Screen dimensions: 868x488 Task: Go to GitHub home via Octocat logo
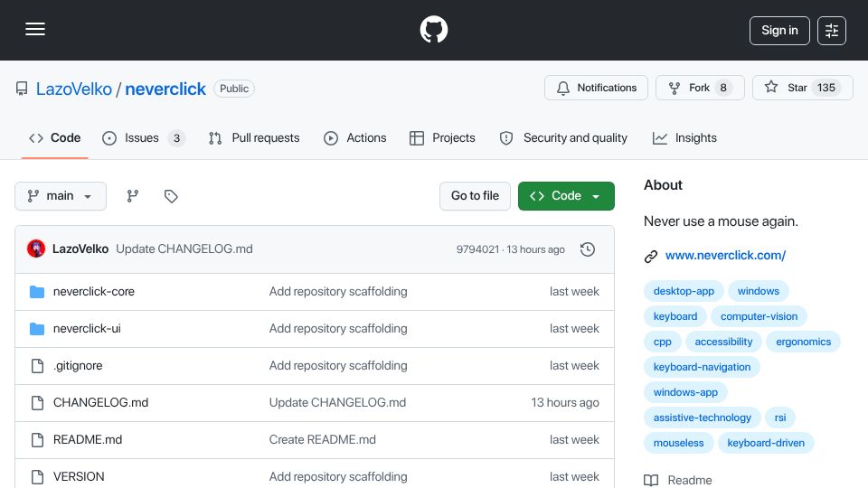[433, 29]
